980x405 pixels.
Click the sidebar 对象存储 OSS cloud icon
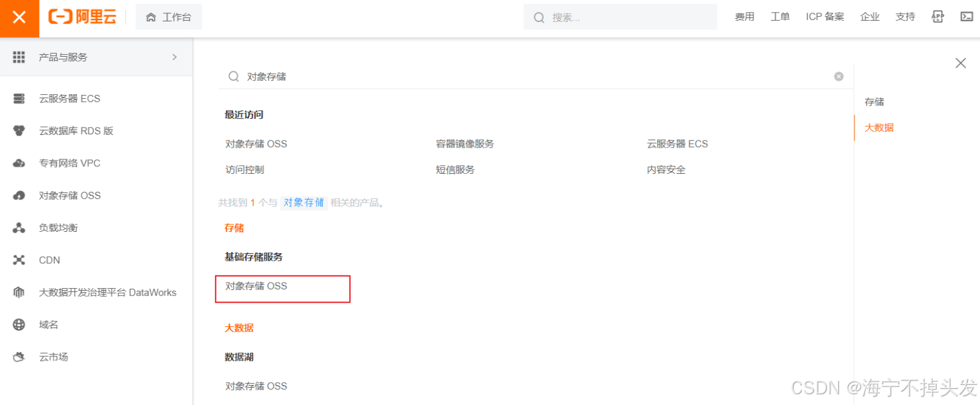pos(19,196)
